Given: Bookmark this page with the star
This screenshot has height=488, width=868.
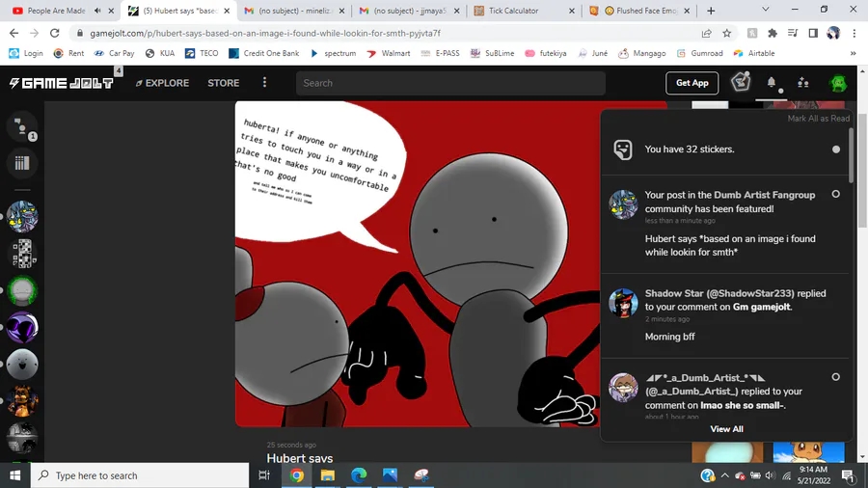Looking at the screenshot, I should click(727, 33).
